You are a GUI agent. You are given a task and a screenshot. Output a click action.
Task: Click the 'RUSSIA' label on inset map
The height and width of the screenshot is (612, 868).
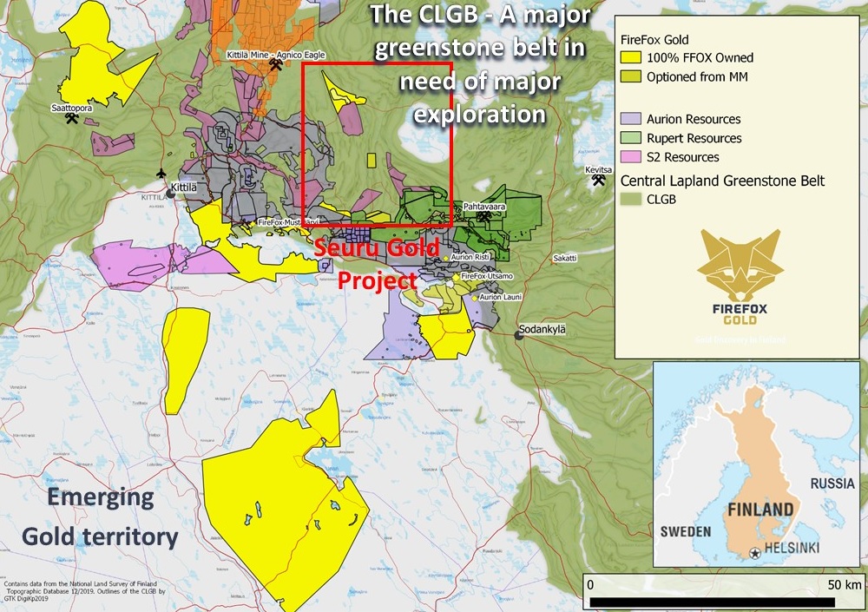832,484
